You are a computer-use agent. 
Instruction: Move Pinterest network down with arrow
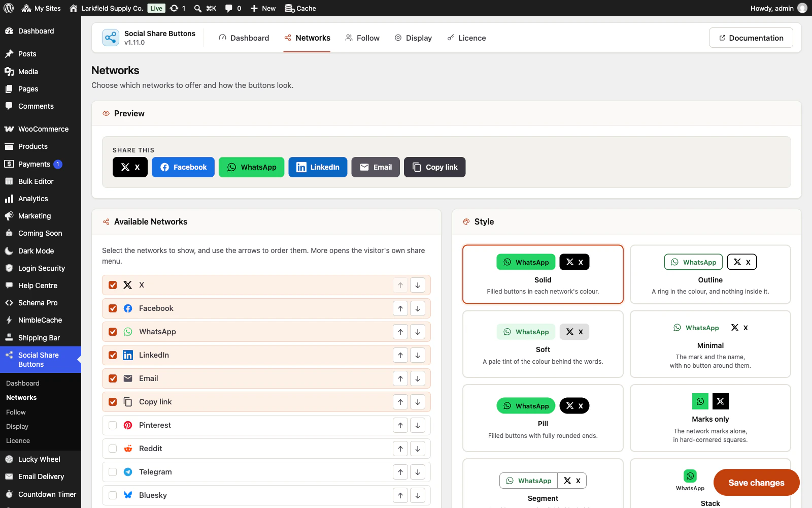click(x=418, y=425)
